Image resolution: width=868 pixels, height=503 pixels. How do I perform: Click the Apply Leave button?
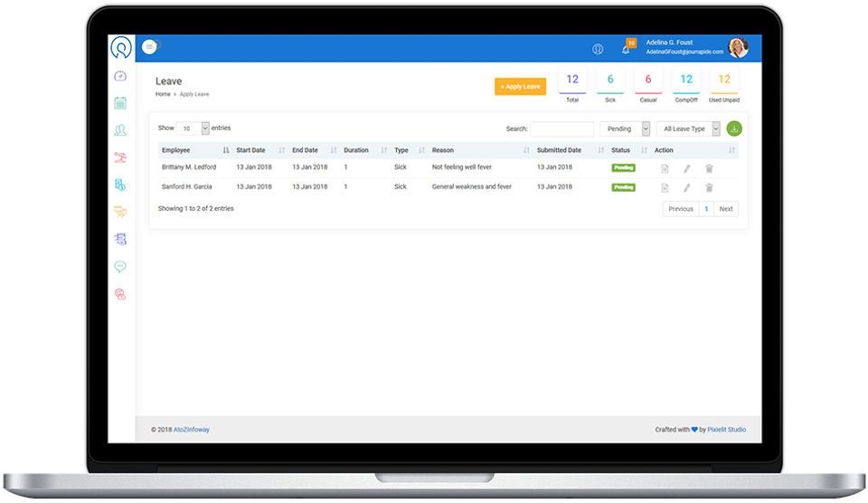tap(521, 87)
